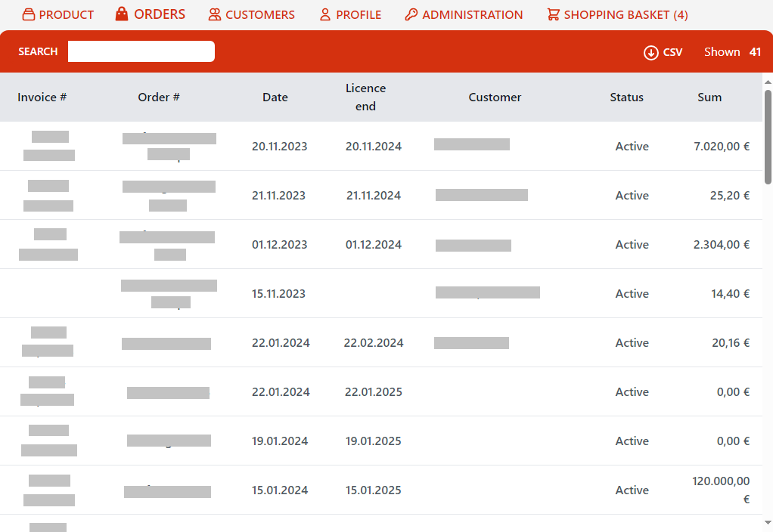The width and height of the screenshot is (773, 532).
Task: Select date 15.01.2024 cell
Action: point(280,490)
